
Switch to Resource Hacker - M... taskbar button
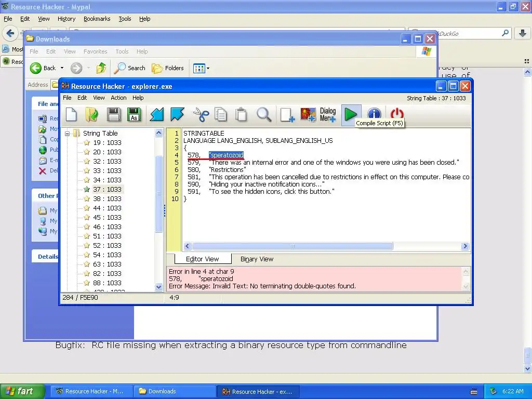(x=91, y=391)
